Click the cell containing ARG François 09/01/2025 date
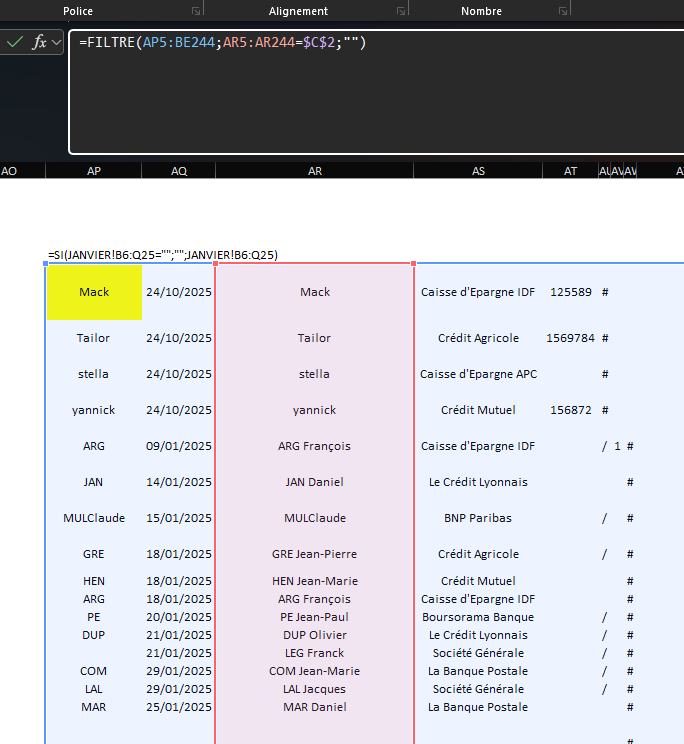The height and width of the screenshot is (744, 684). click(x=179, y=446)
